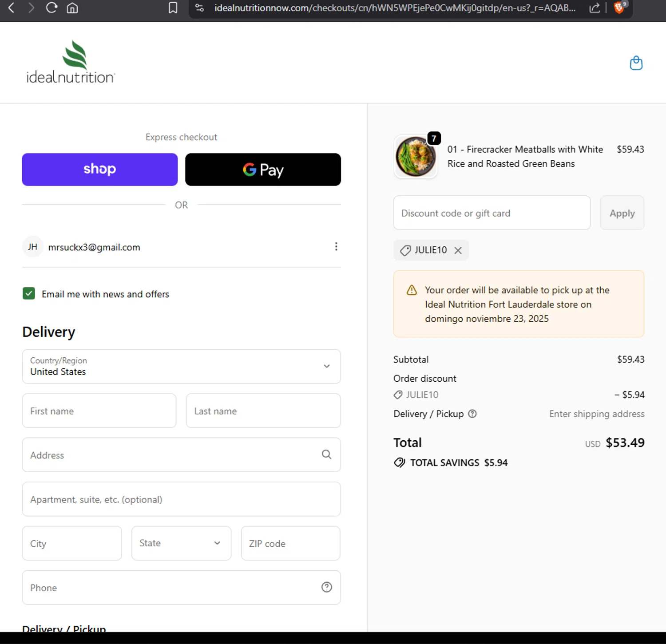Click the order discount amount − $5.94
Viewport: 666px width, 644px height.
[x=629, y=395]
